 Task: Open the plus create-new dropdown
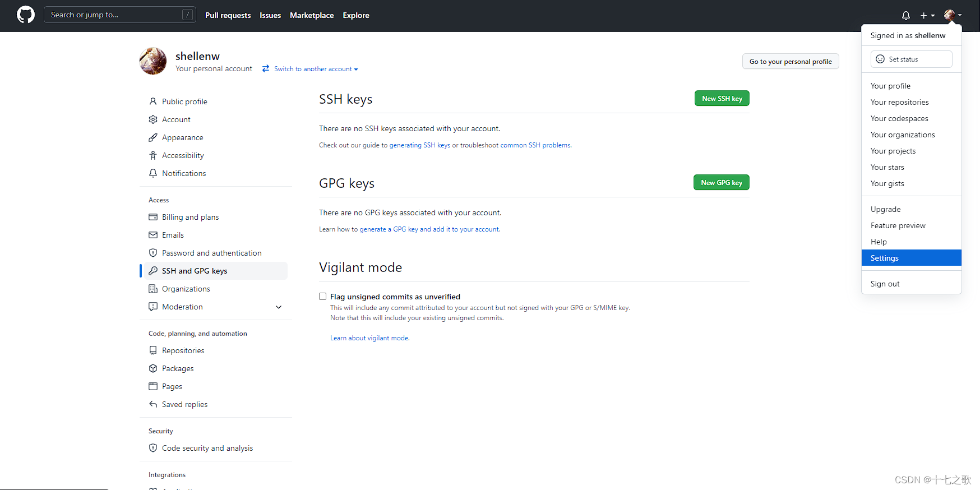(x=927, y=15)
